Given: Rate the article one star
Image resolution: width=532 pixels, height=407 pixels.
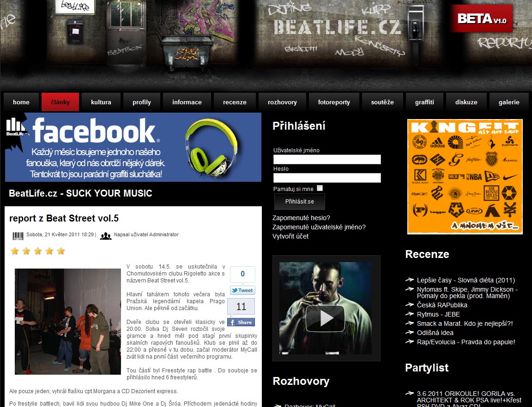Looking at the screenshot, I should tap(15, 251).
